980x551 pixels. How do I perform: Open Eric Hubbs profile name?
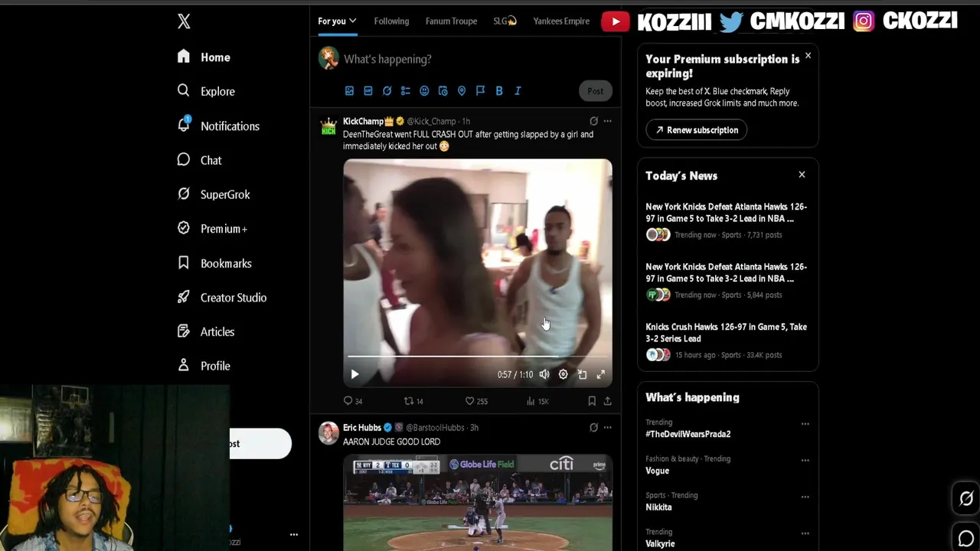[x=361, y=428]
